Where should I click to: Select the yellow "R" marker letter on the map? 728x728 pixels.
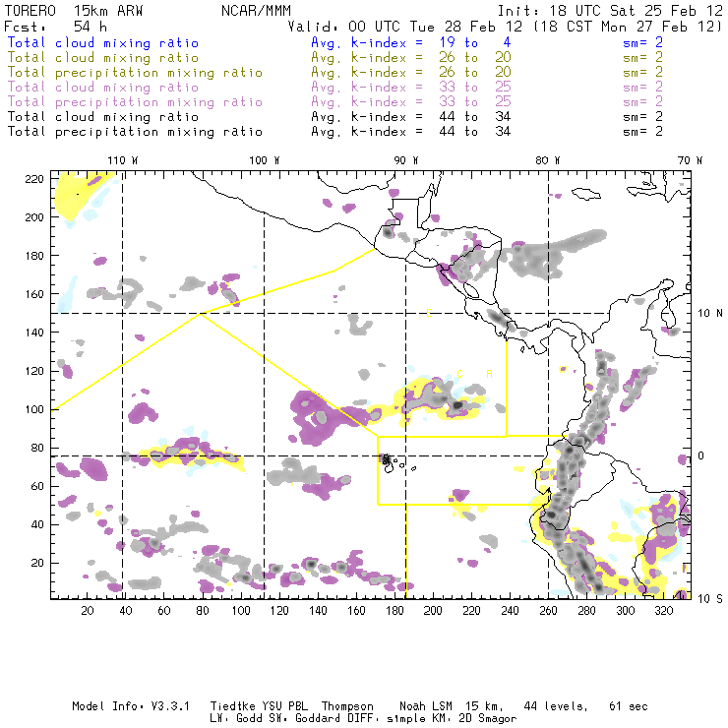489,374
